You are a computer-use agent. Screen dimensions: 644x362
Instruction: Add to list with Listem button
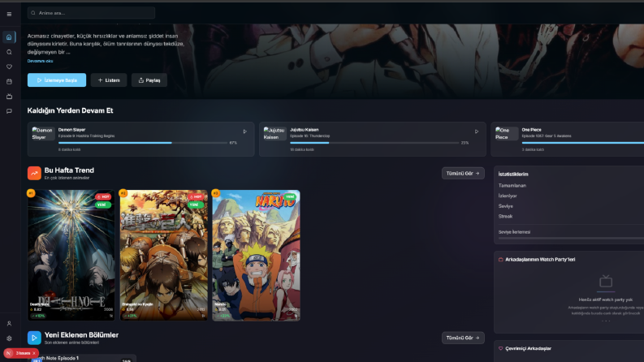109,80
